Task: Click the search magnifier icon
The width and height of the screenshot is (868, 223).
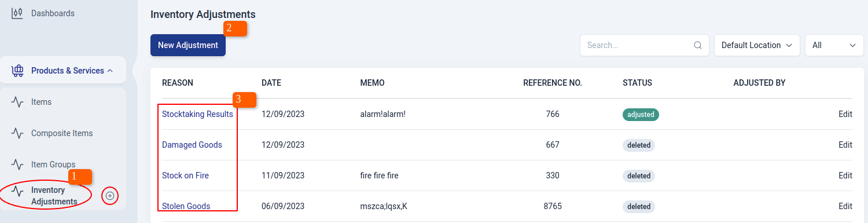Action: 698,45
